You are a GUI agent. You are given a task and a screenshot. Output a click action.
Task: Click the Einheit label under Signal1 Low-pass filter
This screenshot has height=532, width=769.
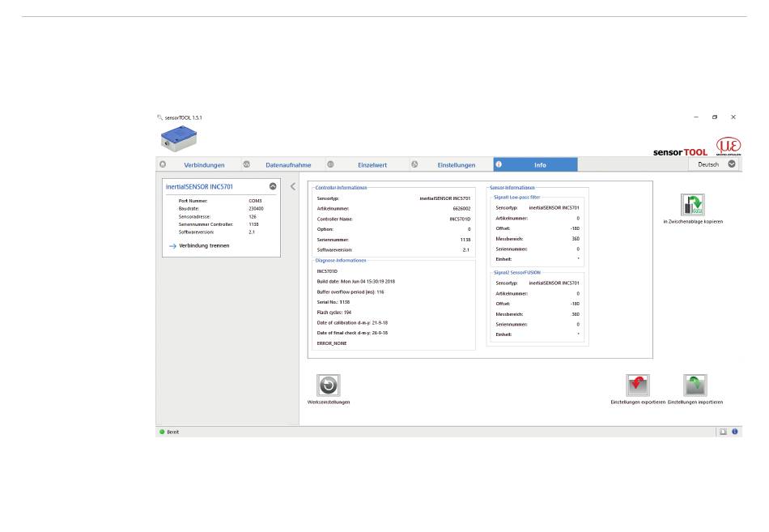[503, 259]
